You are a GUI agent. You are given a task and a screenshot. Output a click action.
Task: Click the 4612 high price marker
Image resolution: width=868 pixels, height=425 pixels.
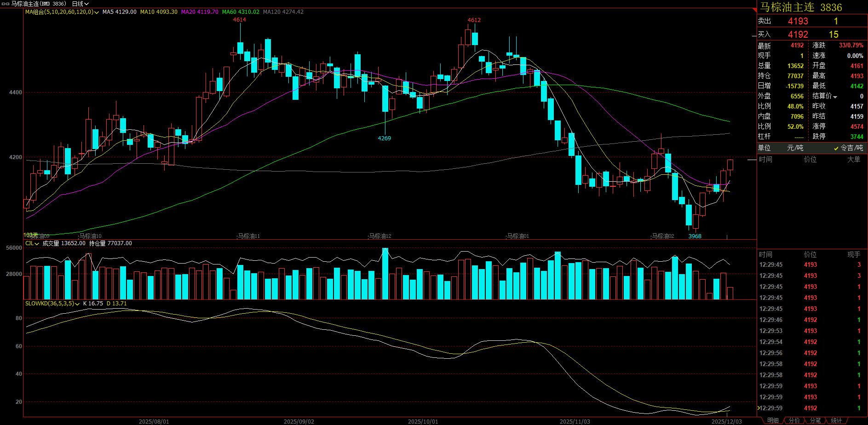(474, 20)
